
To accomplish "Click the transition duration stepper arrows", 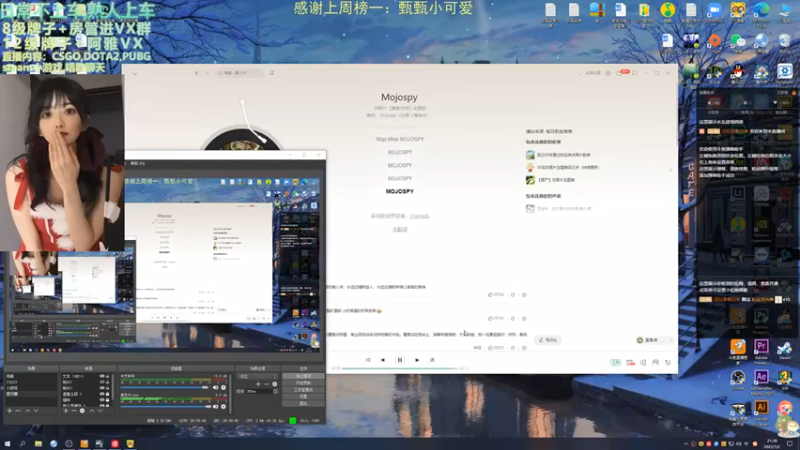I will (276, 391).
